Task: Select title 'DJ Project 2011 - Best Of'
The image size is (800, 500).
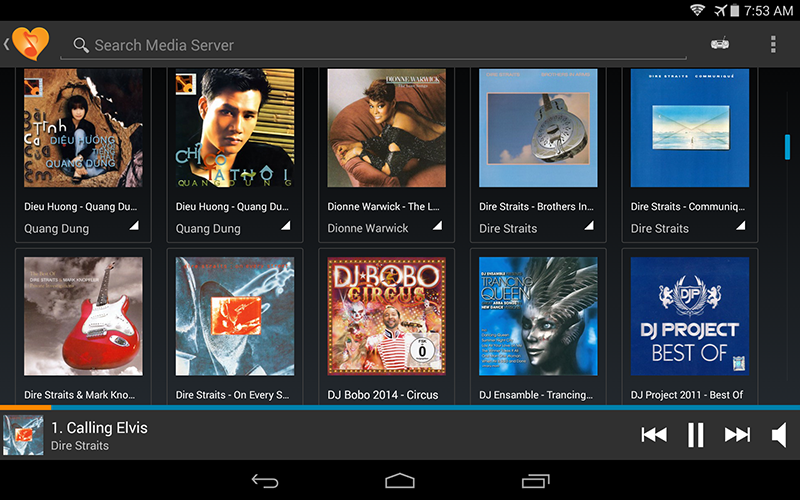Action: pos(687,395)
